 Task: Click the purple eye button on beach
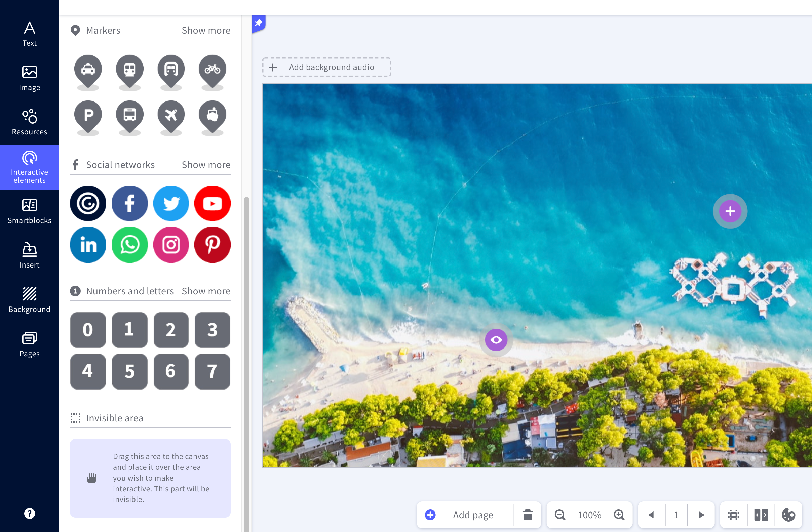click(x=496, y=340)
